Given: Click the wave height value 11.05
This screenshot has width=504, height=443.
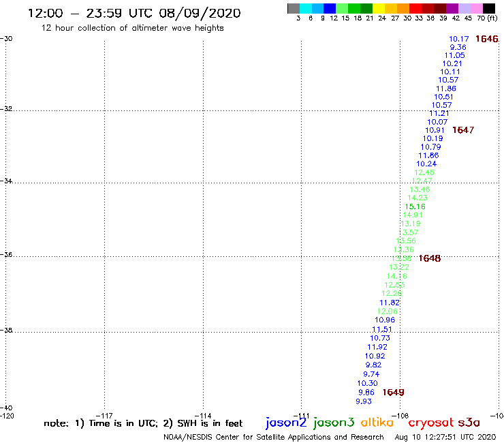Looking at the screenshot, I should [454, 55].
